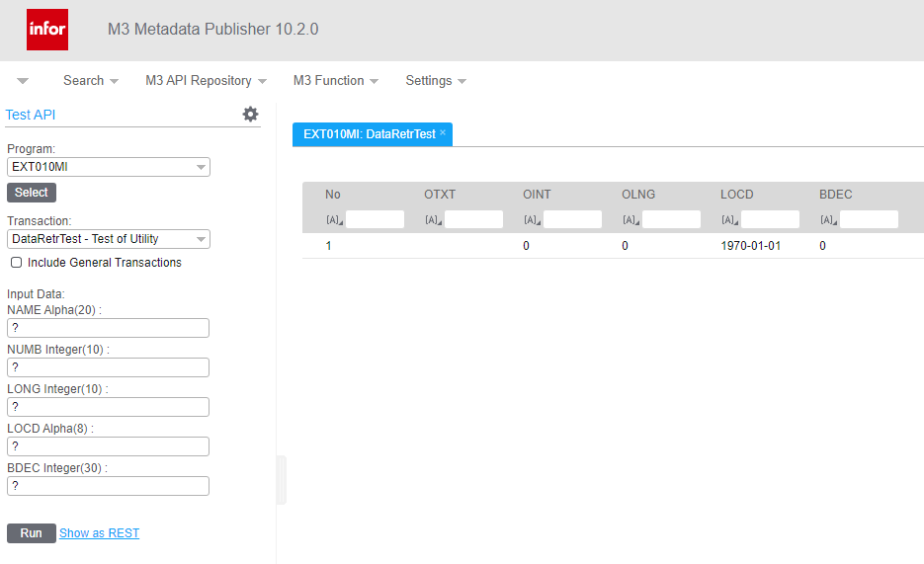The height and width of the screenshot is (564, 924).
Task: Click the Infor logo
Action: point(47,30)
